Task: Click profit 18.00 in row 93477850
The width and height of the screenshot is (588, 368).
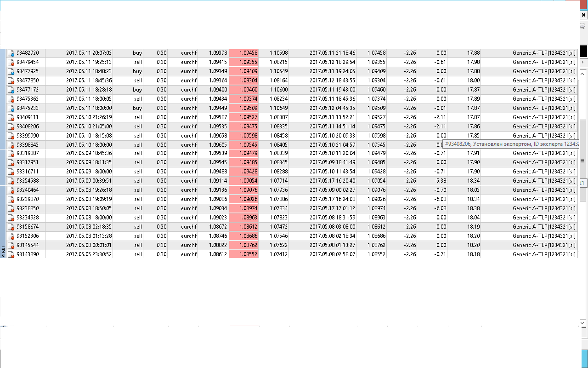Action: point(473,80)
